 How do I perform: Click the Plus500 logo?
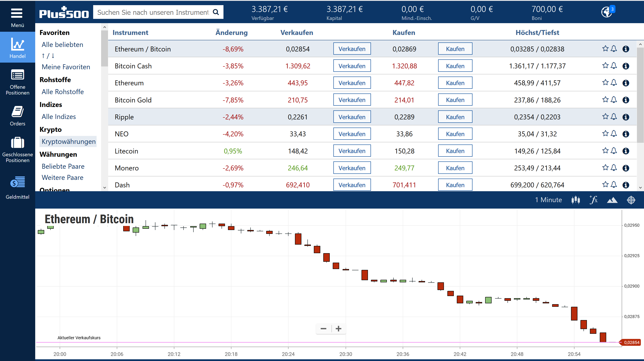coord(64,12)
